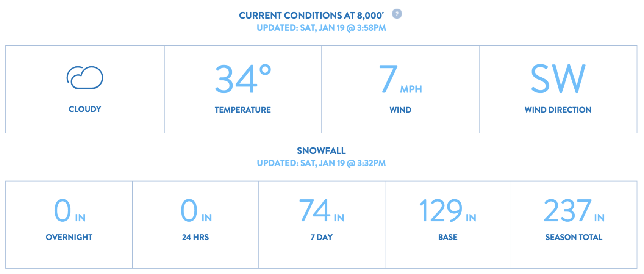Click the 129 IN base depth value
Screen dimensions: 644x274
click(448, 211)
